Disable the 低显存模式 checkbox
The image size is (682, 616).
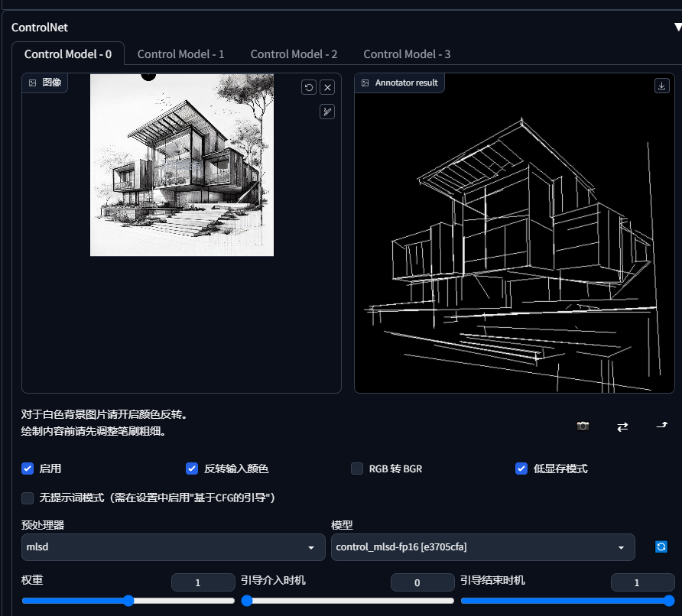(521, 468)
